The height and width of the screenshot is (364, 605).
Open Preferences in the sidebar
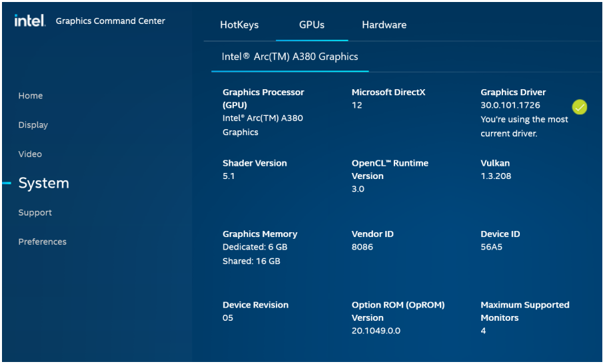click(x=43, y=242)
